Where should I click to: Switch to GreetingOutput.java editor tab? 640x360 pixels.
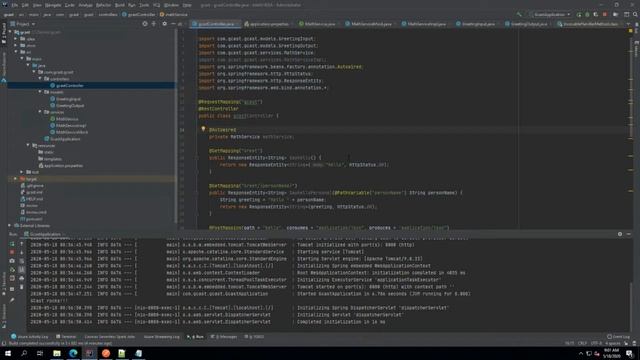point(526,24)
